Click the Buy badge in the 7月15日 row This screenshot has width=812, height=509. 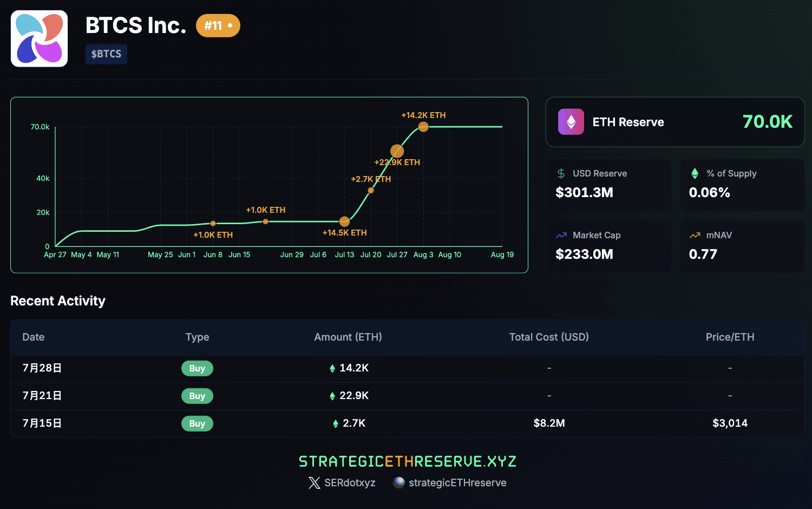(197, 423)
